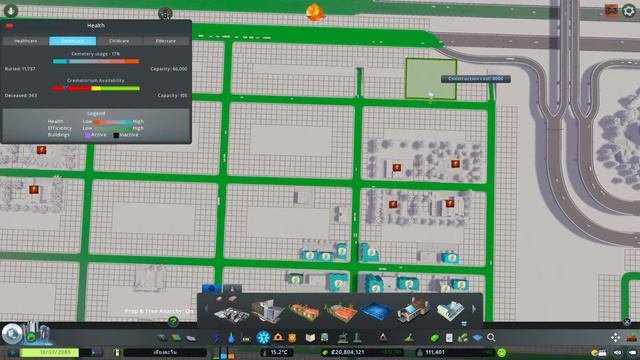Close the Health info panel
The height and width of the screenshot is (360, 640).
tap(9, 26)
